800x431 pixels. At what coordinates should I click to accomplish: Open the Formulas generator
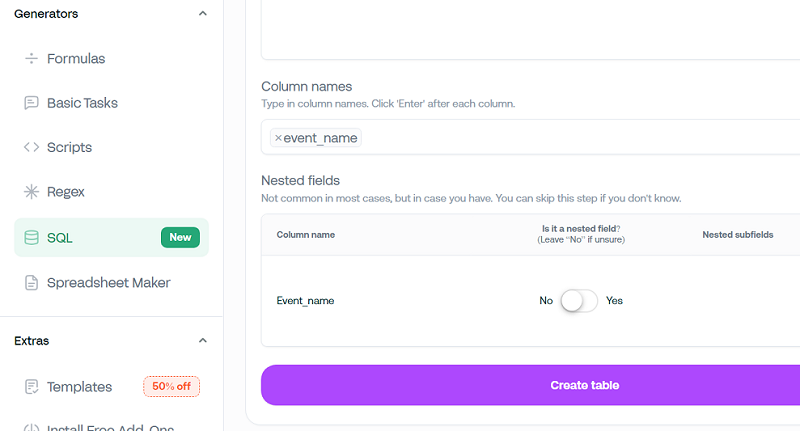pos(76,59)
